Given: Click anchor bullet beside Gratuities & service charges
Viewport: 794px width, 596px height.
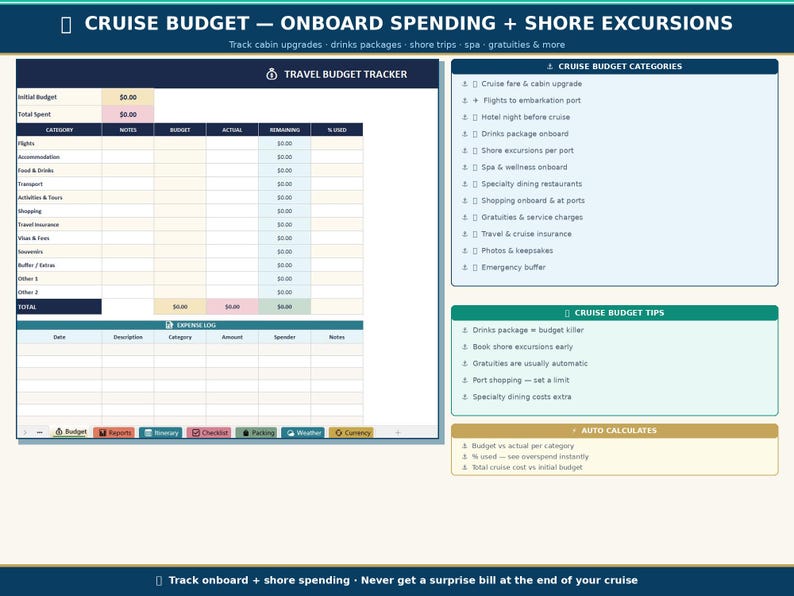Looking at the screenshot, I should click(465, 217).
